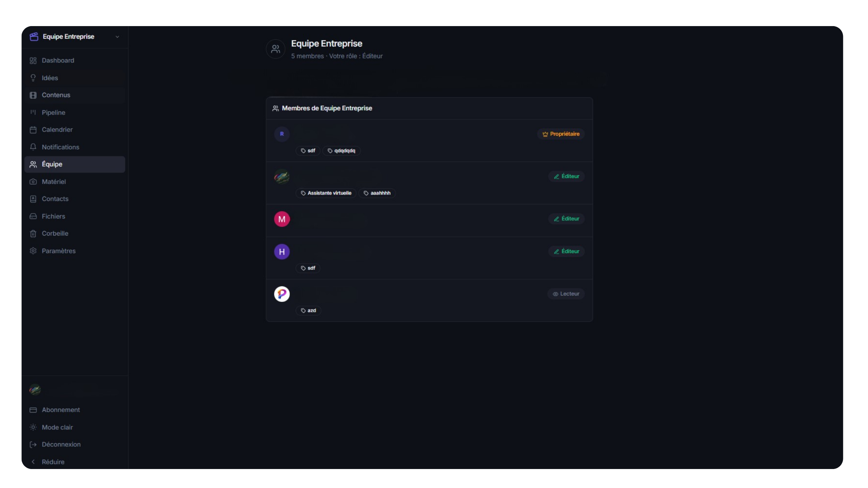The image size is (868, 488).
Task: Click the Propriétaire role badge
Action: click(x=561, y=134)
